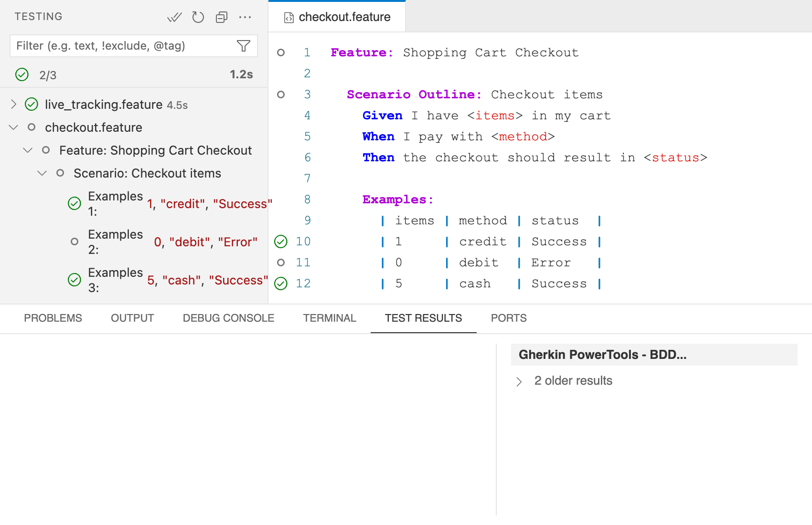Select Feature: Shopping Cart Checkout row
Image resolution: width=812 pixels, height=525 pixels.
tap(156, 150)
